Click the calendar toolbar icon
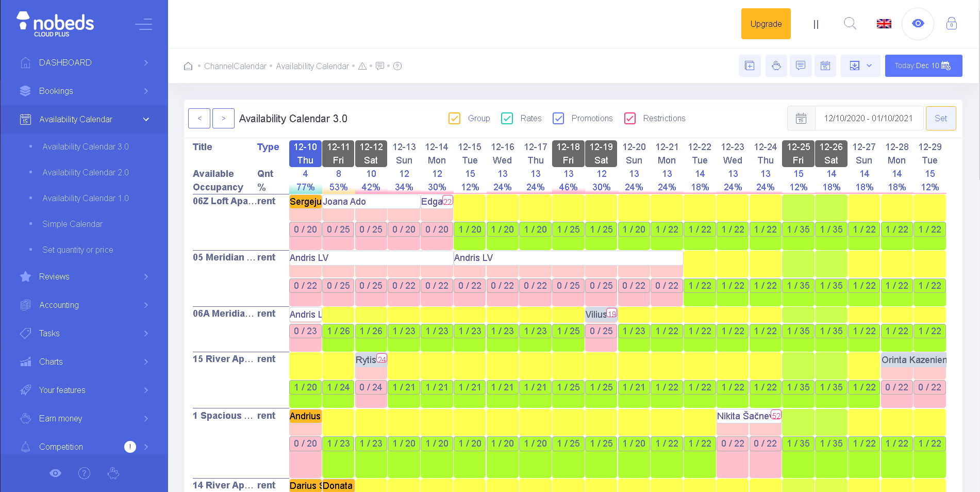Image resolution: width=980 pixels, height=492 pixels. click(x=825, y=65)
